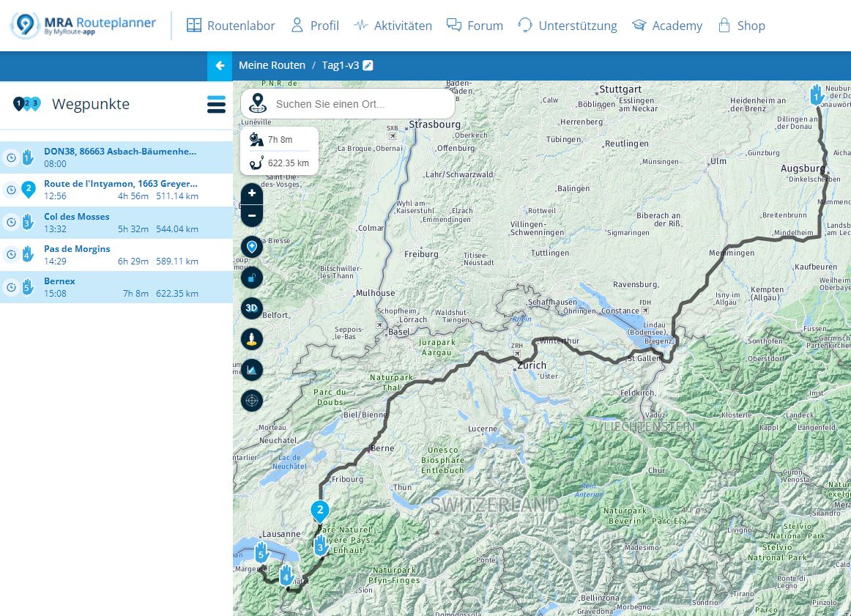
Task: Open street view pegman tool
Action: pos(252,339)
